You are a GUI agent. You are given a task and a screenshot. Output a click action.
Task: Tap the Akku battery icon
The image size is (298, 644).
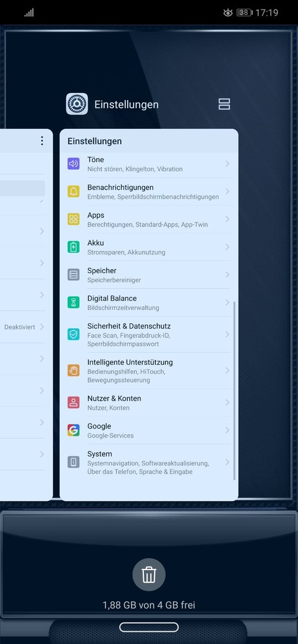pos(73,247)
